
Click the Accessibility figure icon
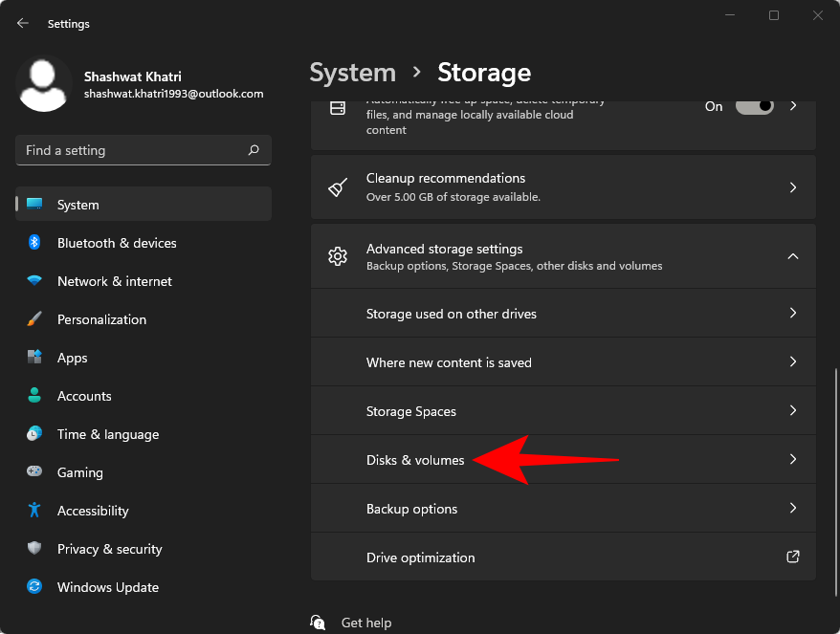[x=34, y=511]
